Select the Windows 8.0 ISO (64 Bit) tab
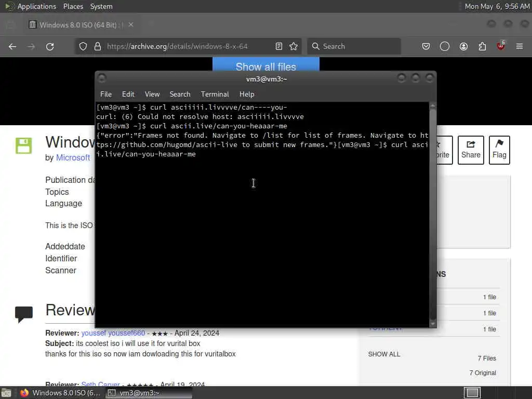Viewport: 532px width, 399px height. pyautogui.click(x=81, y=25)
